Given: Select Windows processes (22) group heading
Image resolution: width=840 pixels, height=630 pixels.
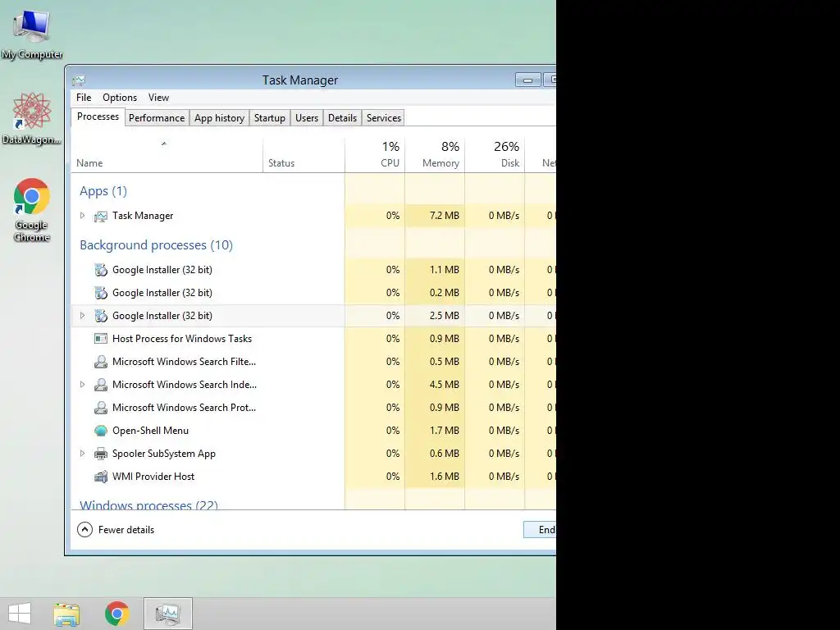Looking at the screenshot, I should tap(149, 504).
